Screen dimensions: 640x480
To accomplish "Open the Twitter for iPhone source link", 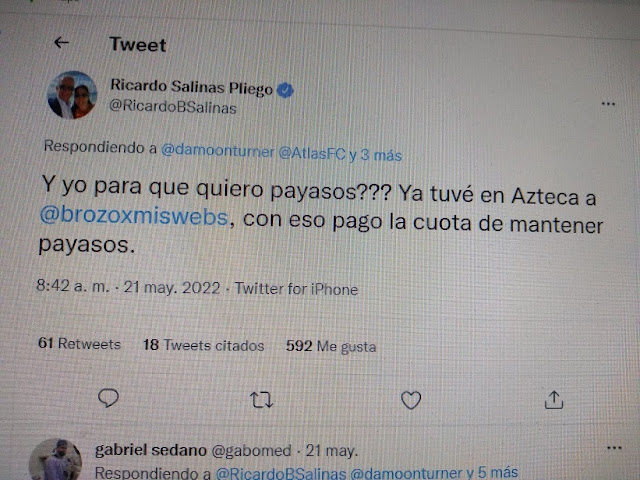I will [296, 289].
